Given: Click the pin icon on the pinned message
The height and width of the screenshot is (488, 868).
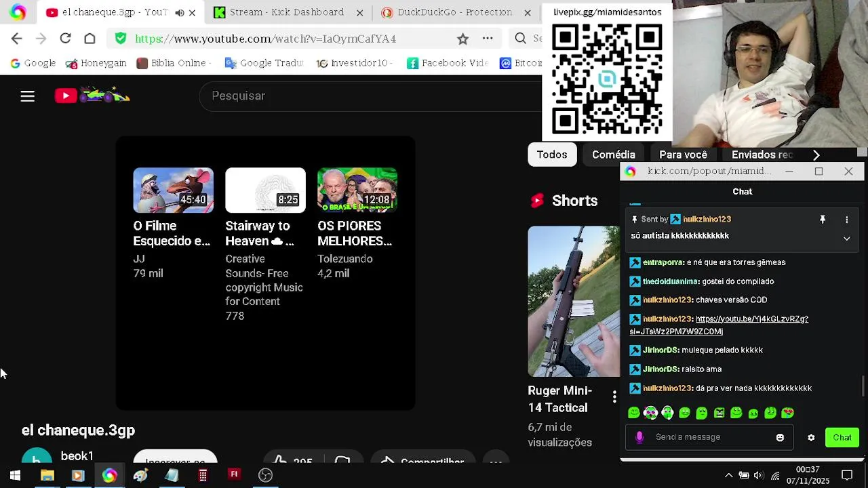Looking at the screenshot, I should (823, 220).
